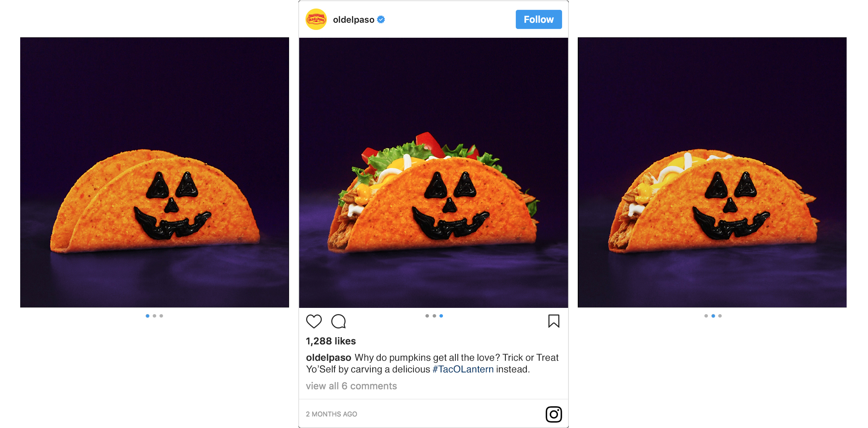Go to first carousel dot in the center post
Image resolution: width=868 pixels, height=428 pixels.
click(x=427, y=316)
